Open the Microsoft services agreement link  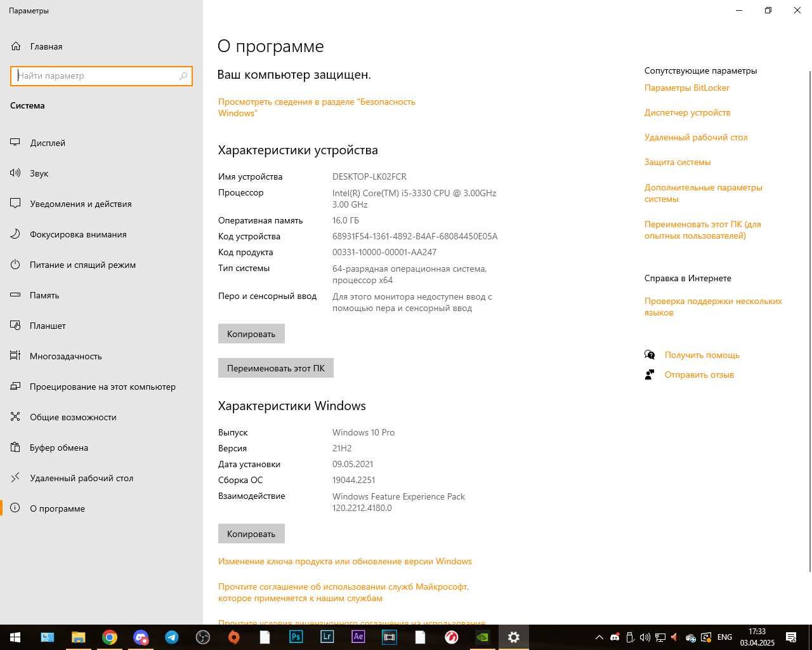(343, 592)
